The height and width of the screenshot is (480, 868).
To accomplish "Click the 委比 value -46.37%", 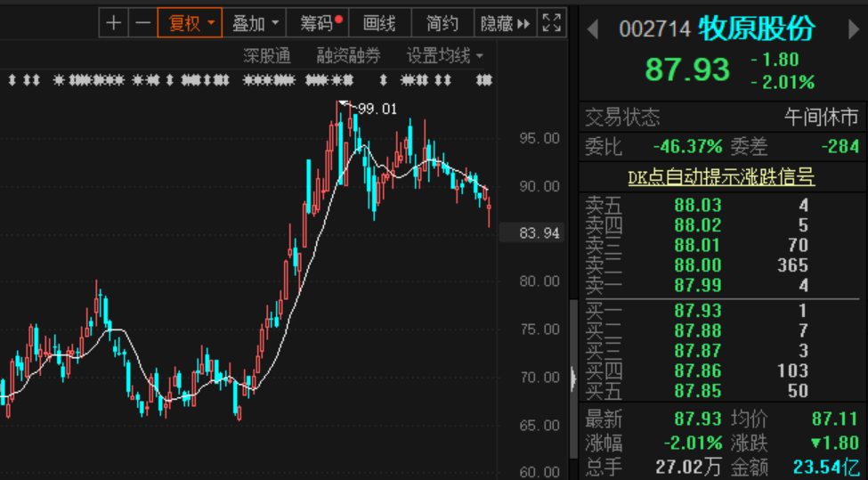I will click(687, 147).
